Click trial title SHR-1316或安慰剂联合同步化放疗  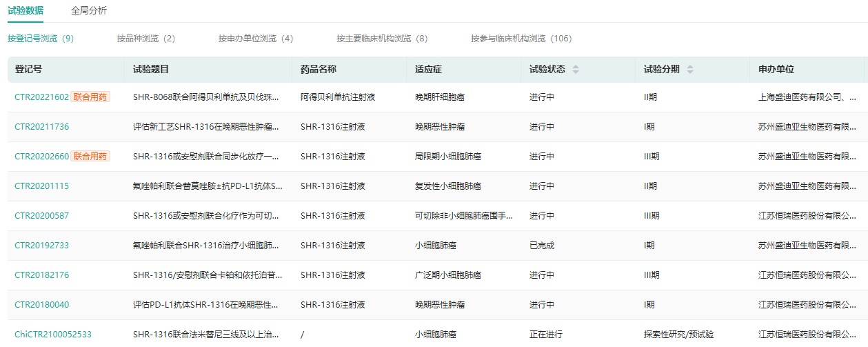click(x=207, y=157)
